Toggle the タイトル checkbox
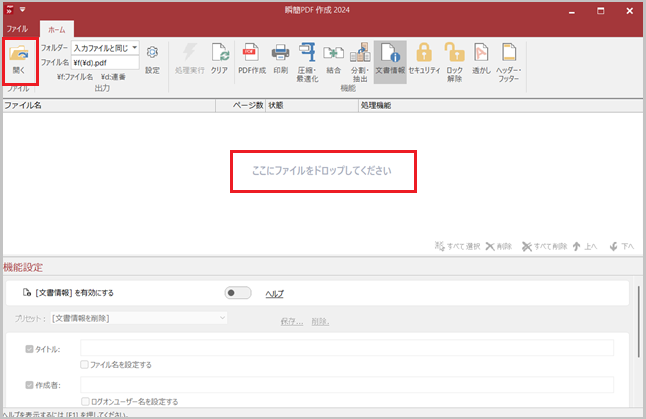The width and height of the screenshot is (646, 419). (29, 349)
